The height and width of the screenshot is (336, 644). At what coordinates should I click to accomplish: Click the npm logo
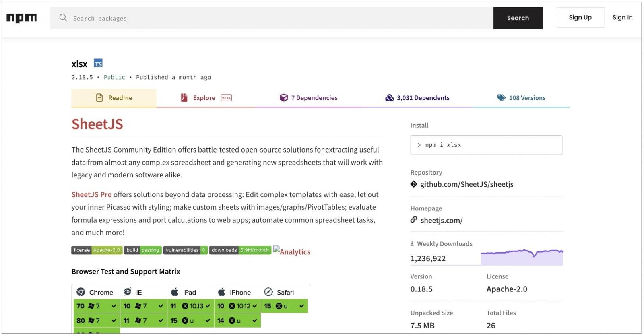coord(21,18)
